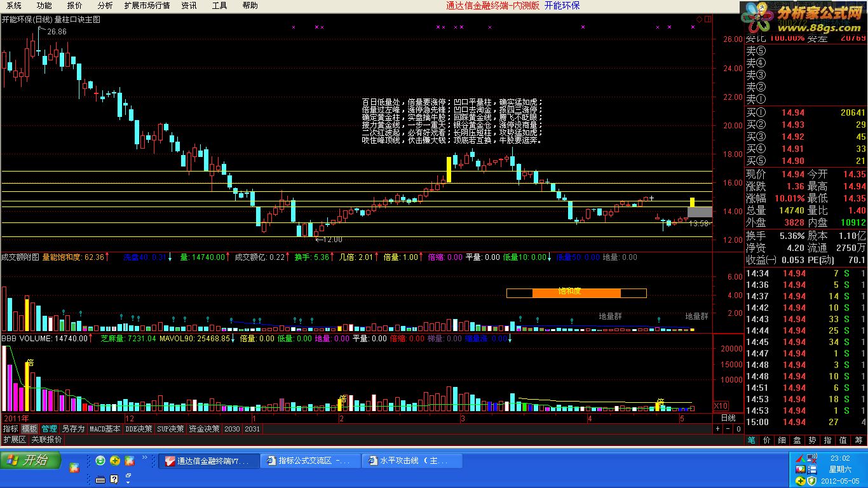Open the 资讯 menu
Screen dimensions: 868x488
pyautogui.click(x=189, y=6)
